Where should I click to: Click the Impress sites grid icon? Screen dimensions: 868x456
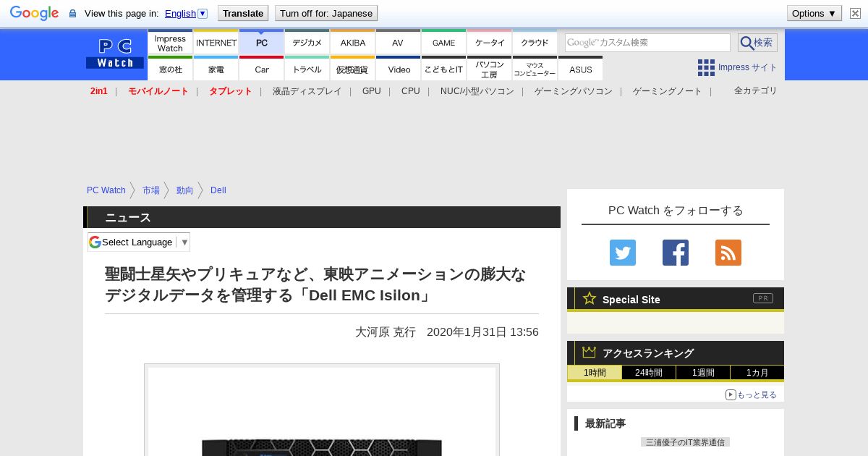706,67
